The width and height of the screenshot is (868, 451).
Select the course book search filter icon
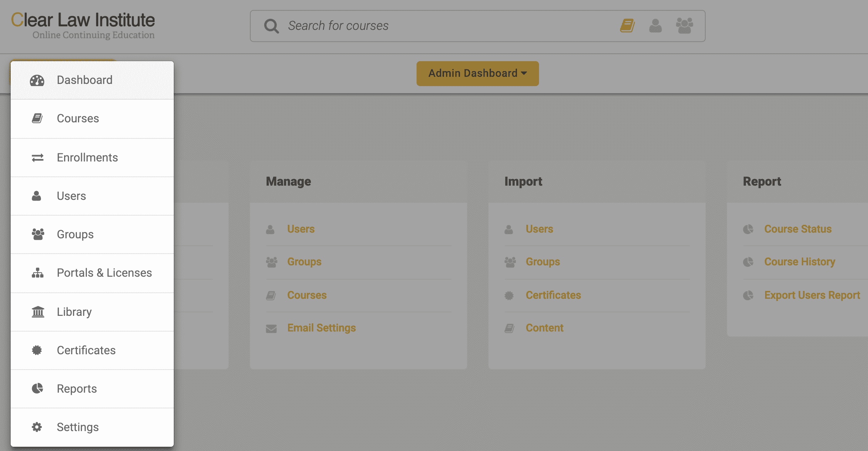click(627, 26)
